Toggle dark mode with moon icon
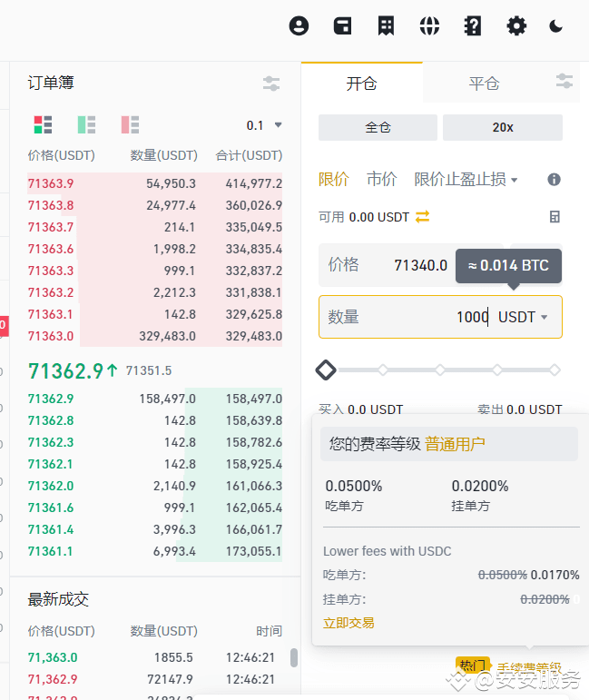 (556, 25)
